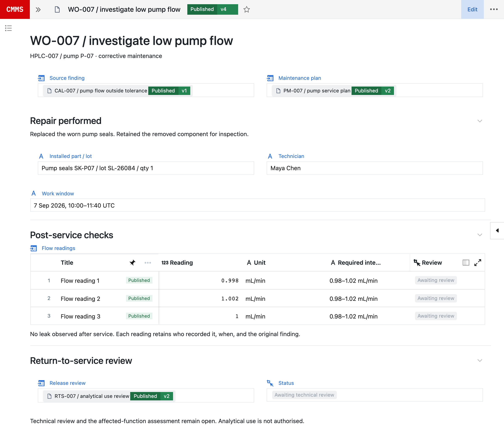Open column layout settings in table
Image resolution: width=504 pixels, height=442 pixels.
pyautogui.click(x=466, y=262)
